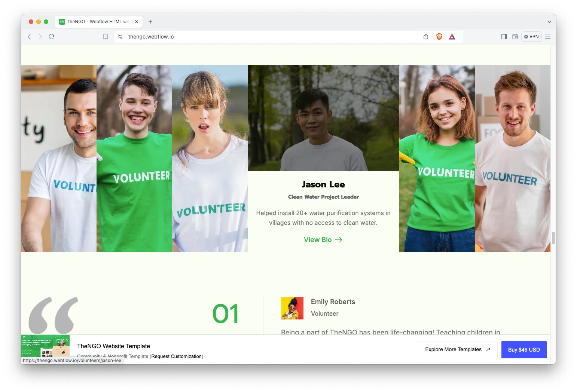Click the View Bio link

point(323,240)
